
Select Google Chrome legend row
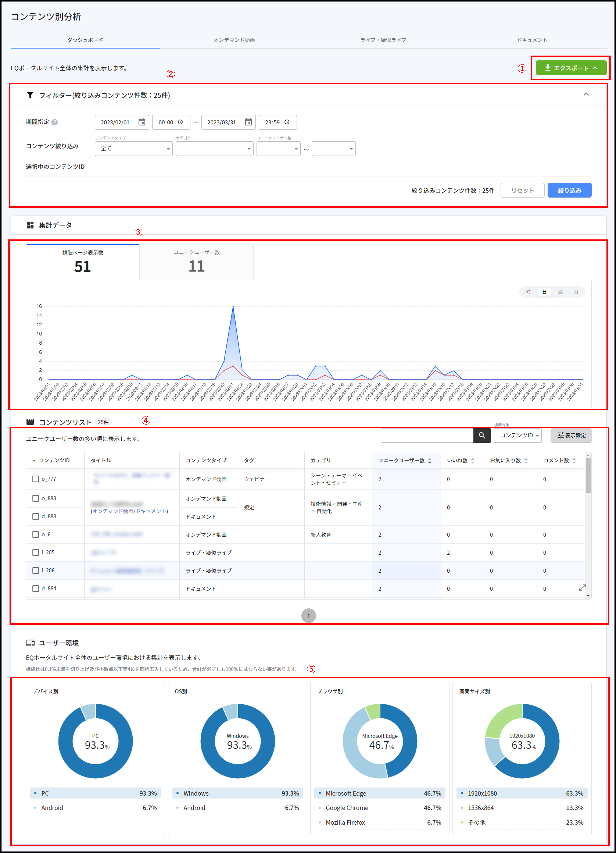pyautogui.click(x=380, y=808)
